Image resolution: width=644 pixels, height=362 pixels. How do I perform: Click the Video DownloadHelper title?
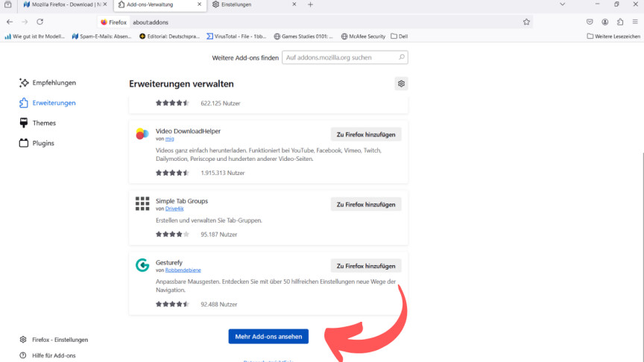tap(188, 131)
